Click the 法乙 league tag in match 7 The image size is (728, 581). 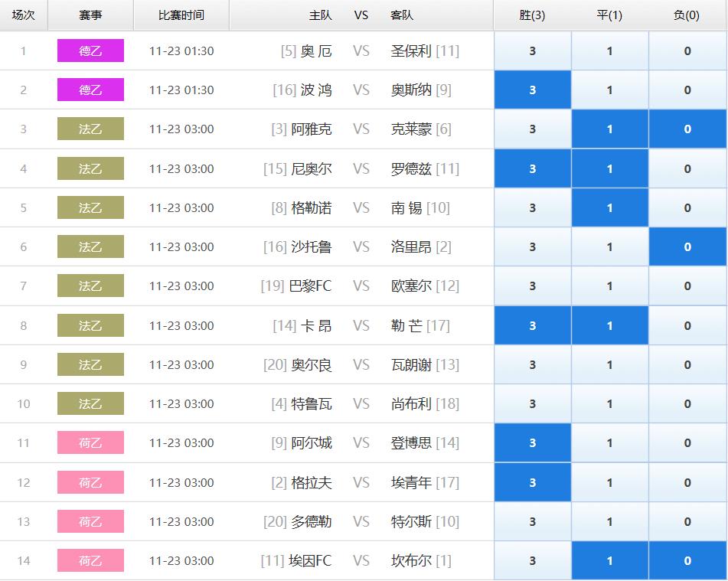(x=90, y=286)
